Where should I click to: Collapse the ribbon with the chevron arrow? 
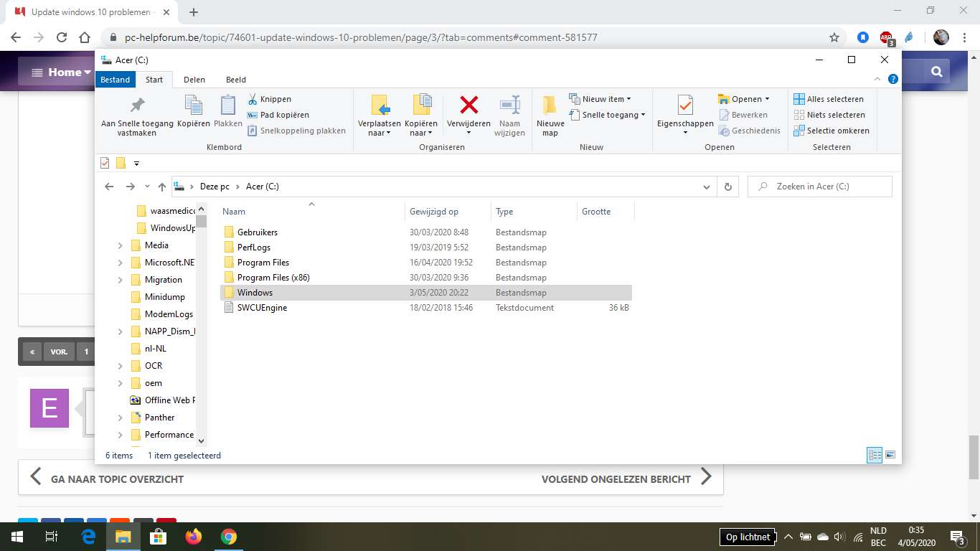click(878, 80)
